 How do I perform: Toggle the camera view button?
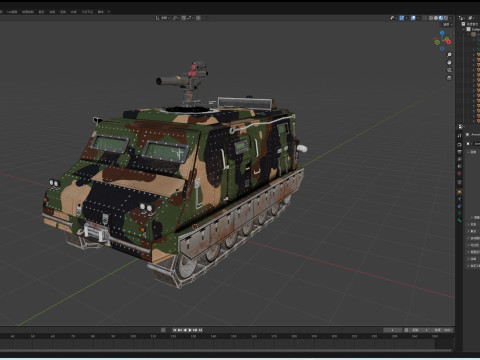449,70
